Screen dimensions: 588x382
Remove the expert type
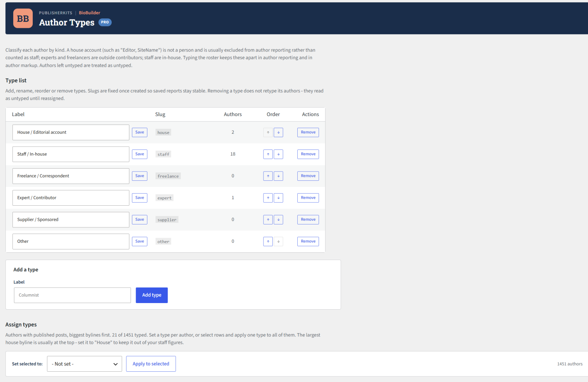[308, 198]
